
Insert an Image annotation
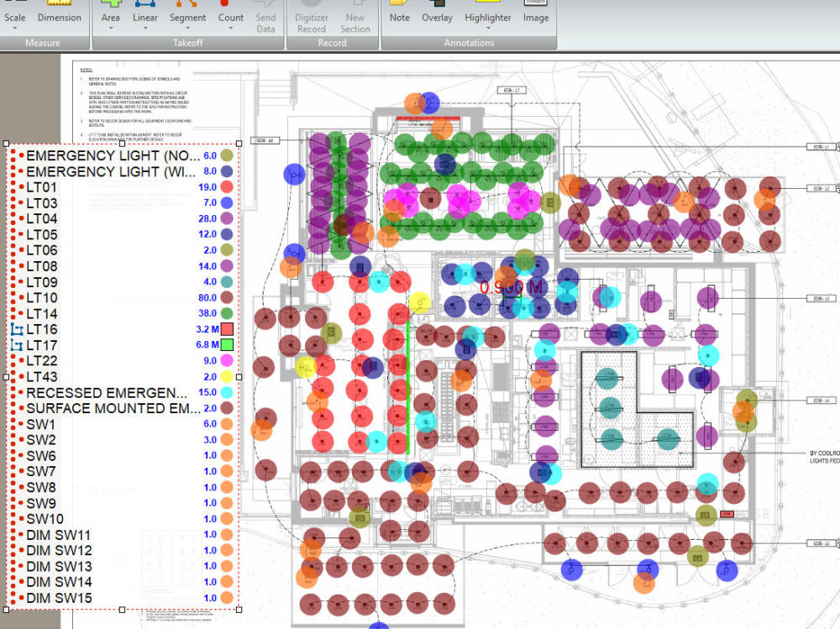[536, 13]
